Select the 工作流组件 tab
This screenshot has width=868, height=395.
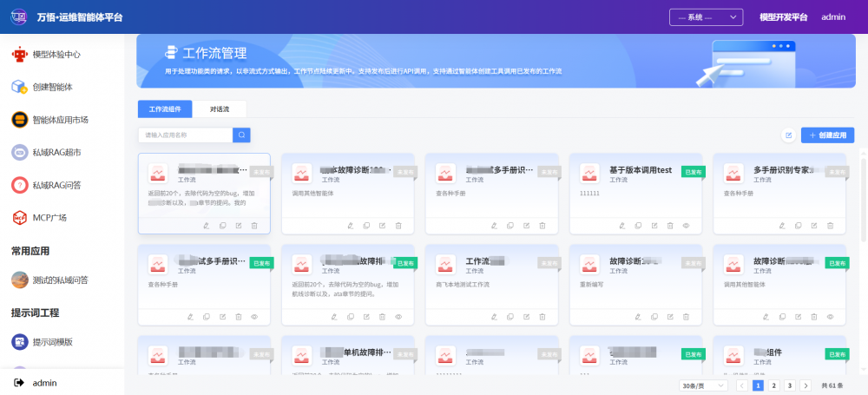165,109
